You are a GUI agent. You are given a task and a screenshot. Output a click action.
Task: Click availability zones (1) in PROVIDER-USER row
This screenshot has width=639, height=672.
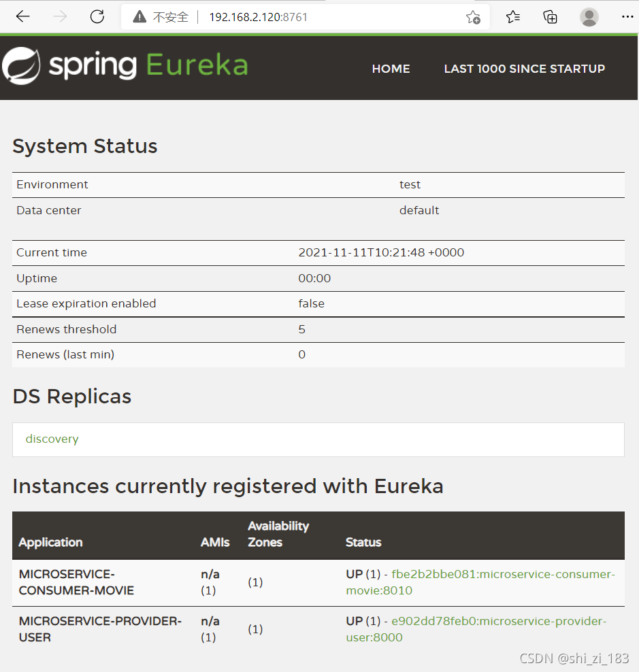255,629
